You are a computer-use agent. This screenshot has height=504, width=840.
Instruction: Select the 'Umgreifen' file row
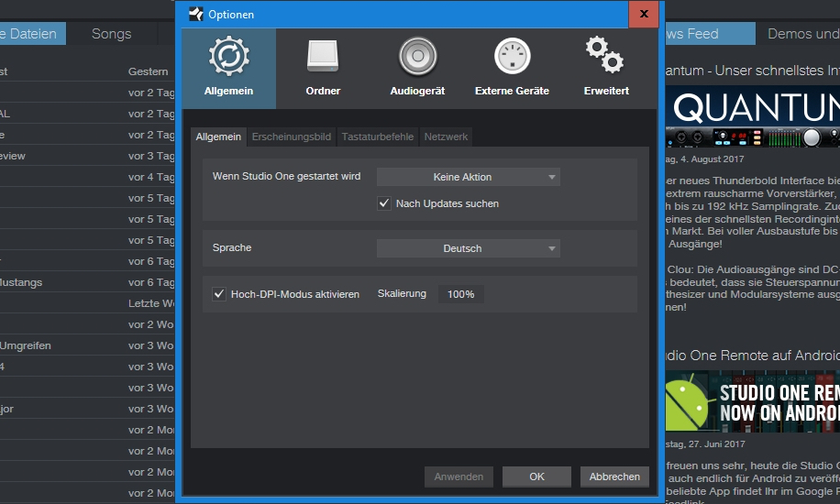(x=87, y=345)
